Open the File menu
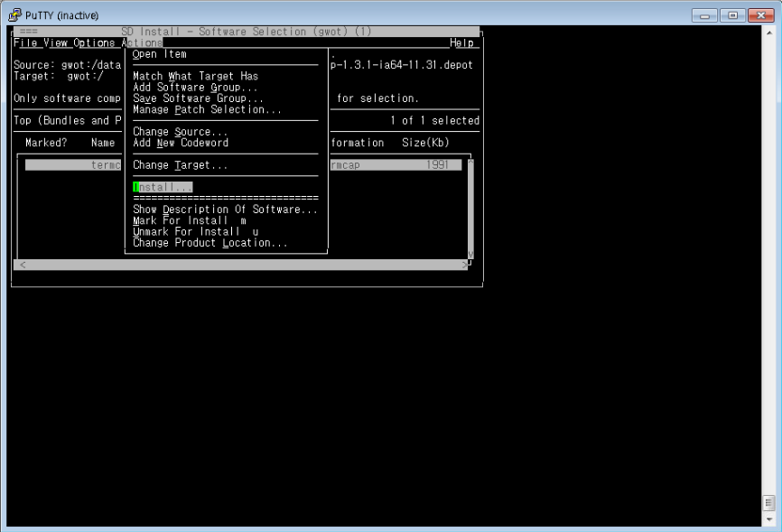This screenshot has height=532, width=782. pos(25,43)
